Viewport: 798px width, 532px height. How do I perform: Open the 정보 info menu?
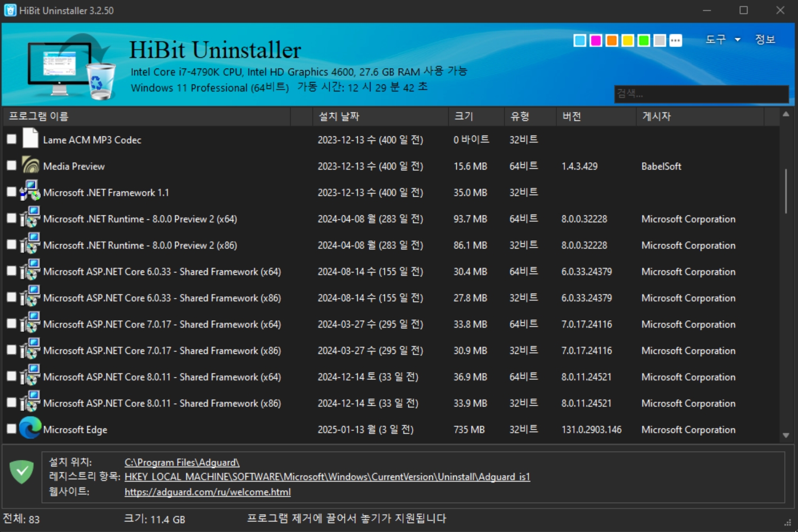tap(765, 39)
